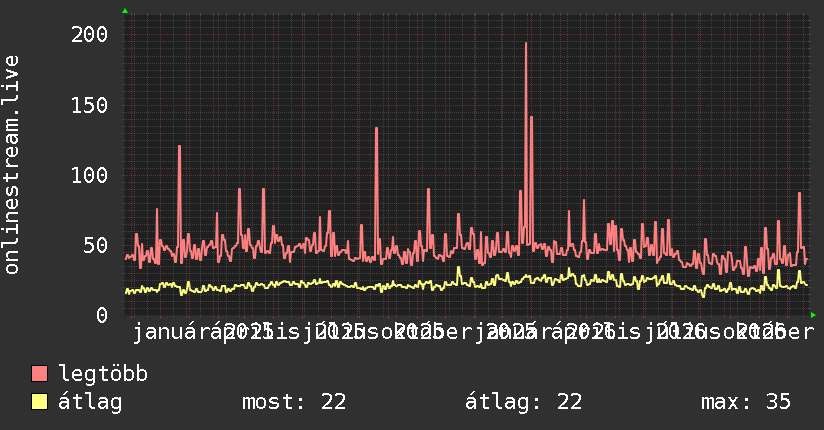Click the 150 label on the y-axis
This screenshot has width=824, height=430.
click(89, 105)
